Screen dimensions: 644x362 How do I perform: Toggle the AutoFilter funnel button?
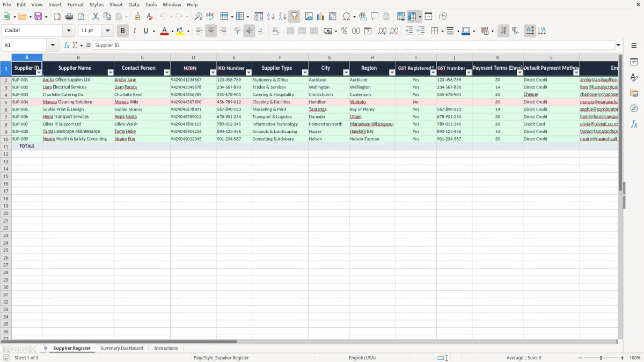294,17
